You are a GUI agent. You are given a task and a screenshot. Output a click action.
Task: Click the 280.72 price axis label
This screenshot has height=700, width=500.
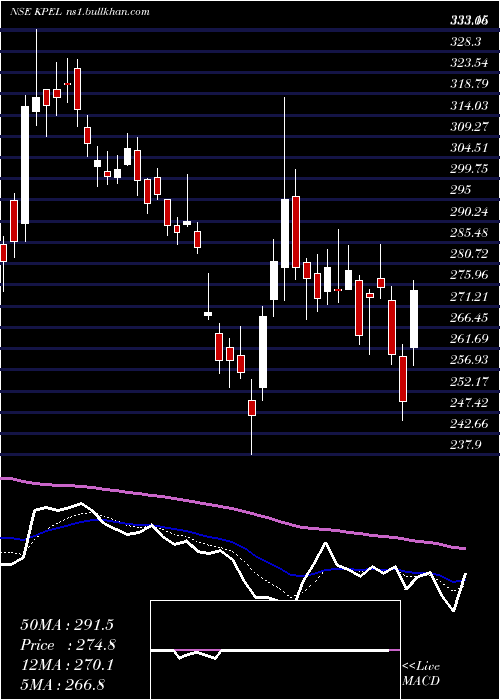[469, 254]
